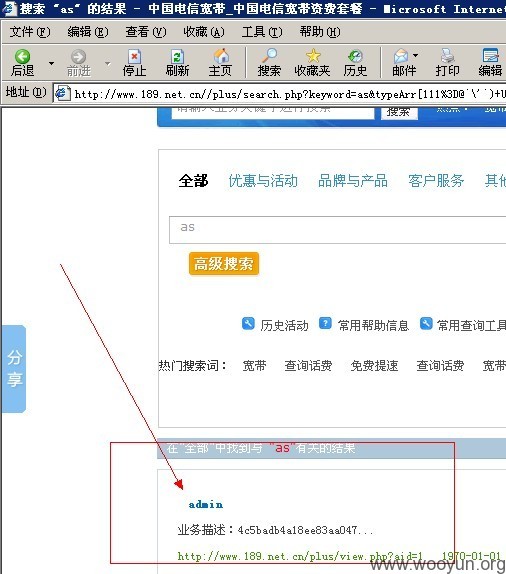Open the 工具(T) menu
506x574 pixels.
point(262,32)
